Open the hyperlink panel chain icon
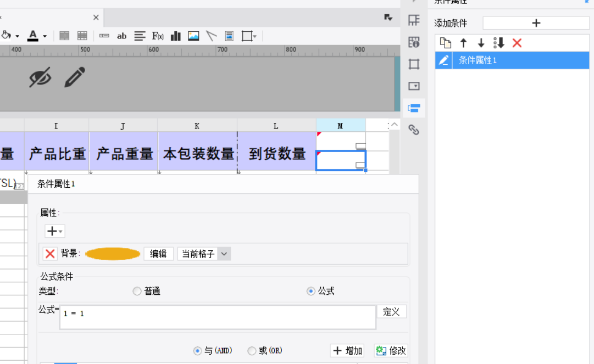The width and height of the screenshot is (594, 364). (x=414, y=130)
